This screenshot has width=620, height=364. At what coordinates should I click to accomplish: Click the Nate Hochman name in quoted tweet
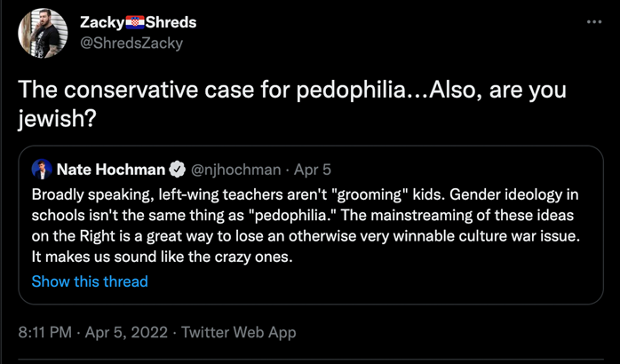coord(112,169)
